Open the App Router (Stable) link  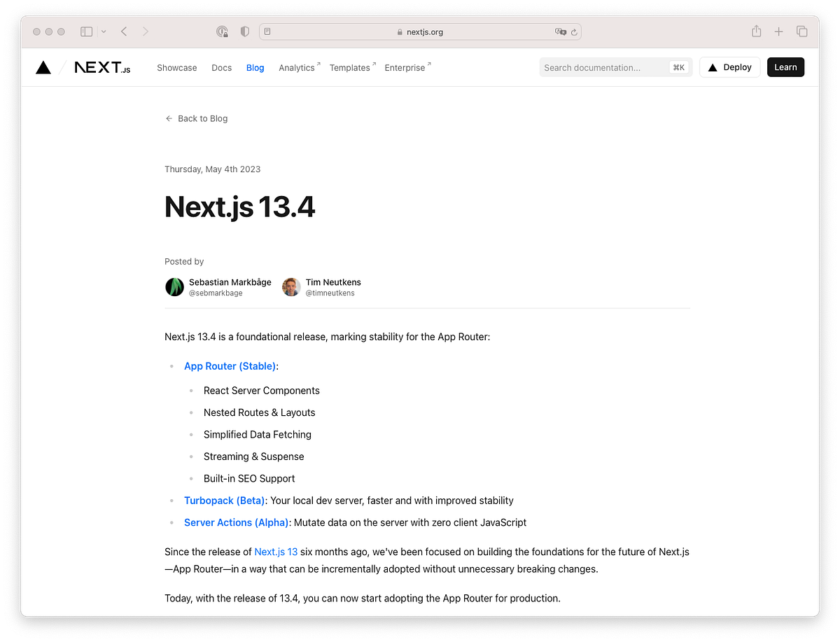[229, 365]
